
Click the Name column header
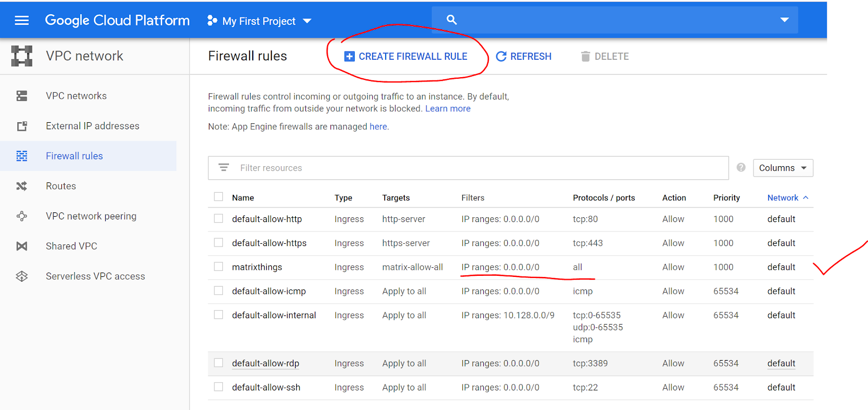[243, 198]
